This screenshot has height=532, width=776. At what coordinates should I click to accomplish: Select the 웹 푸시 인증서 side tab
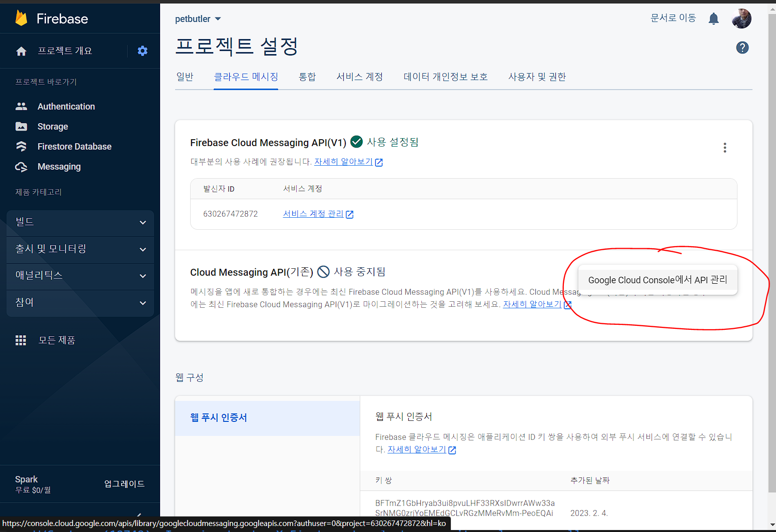click(267, 417)
